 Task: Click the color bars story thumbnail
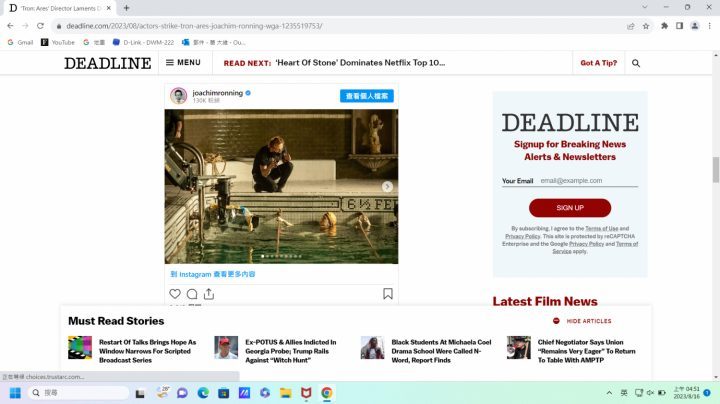click(80, 348)
